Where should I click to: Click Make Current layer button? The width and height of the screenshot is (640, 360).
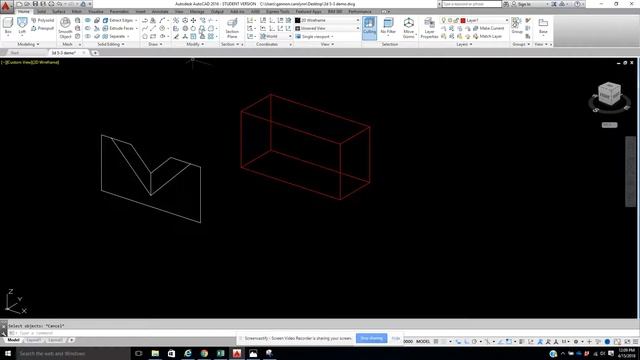tap(489, 28)
